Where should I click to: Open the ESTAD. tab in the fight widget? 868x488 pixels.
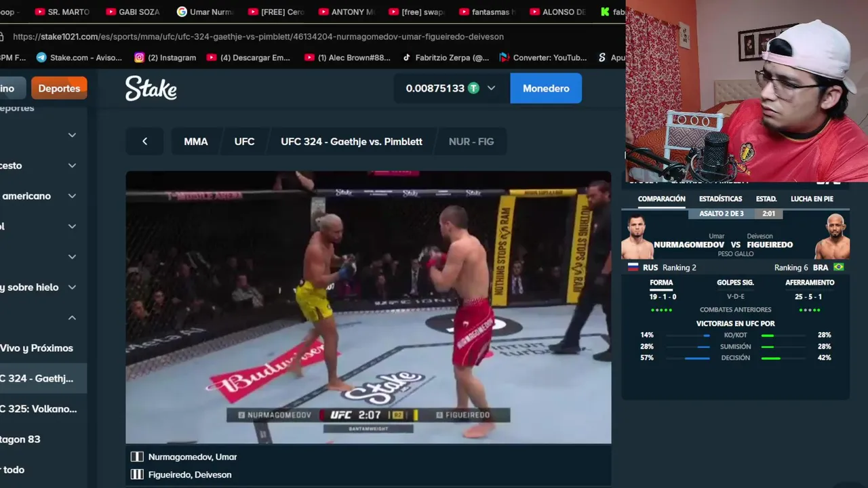tap(766, 199)
